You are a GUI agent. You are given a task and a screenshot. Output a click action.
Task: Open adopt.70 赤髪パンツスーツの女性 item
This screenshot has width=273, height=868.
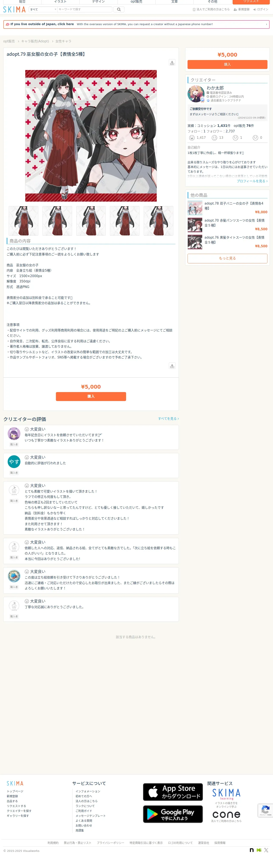pos(227,225)
